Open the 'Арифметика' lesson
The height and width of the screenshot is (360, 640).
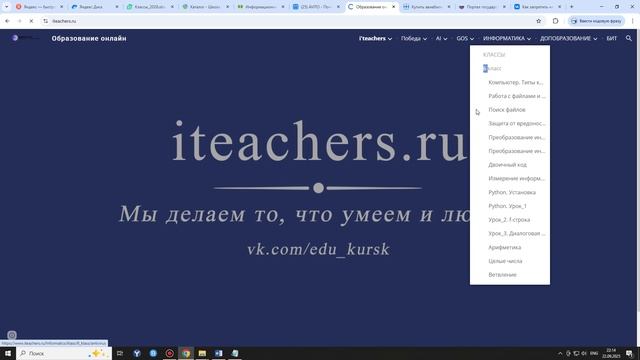(505, 248)
